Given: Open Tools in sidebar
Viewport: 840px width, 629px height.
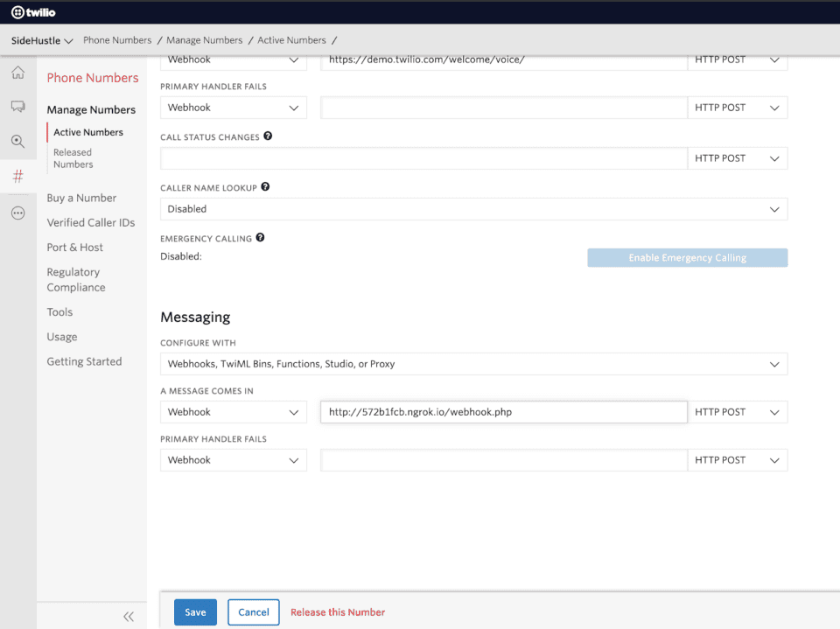Looking at the screenshot, I should tap(59, 312).
